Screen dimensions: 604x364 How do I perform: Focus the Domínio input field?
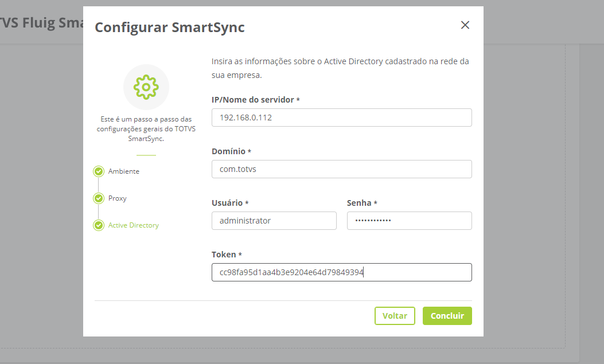coord(342,169)
